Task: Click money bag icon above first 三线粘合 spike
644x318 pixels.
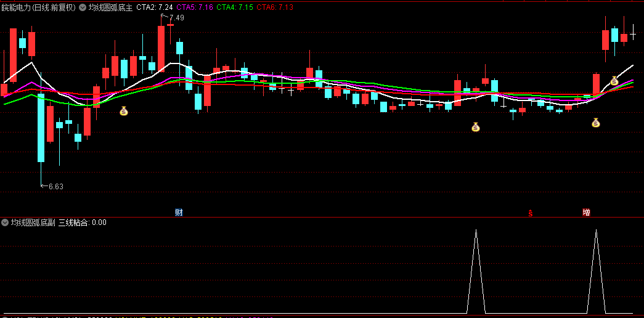Action: [475, 127]
